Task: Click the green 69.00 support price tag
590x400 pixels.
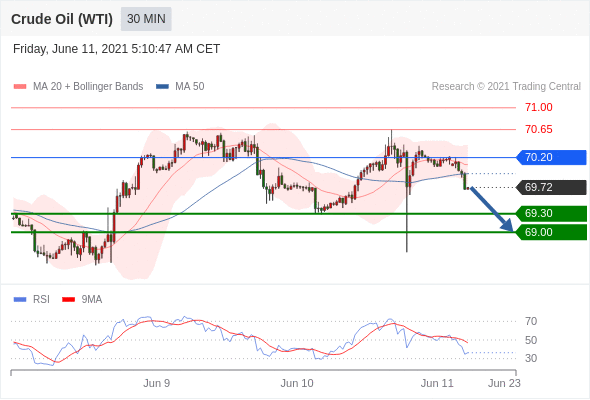Action: coord(551,232)
